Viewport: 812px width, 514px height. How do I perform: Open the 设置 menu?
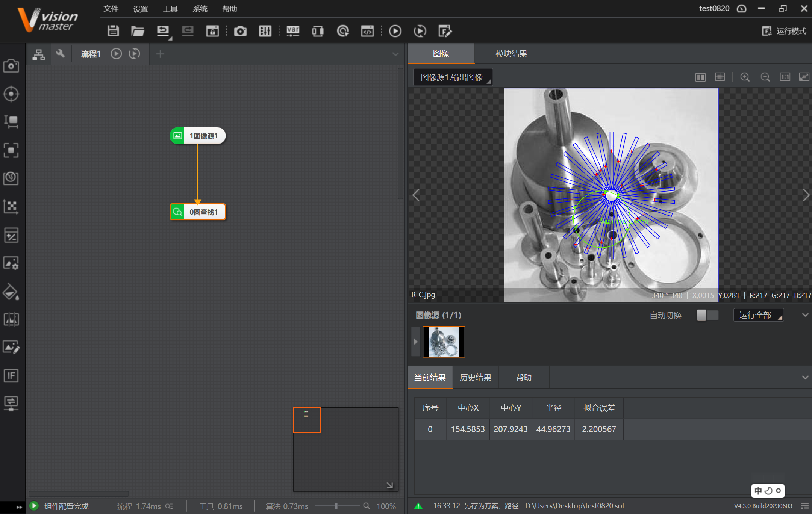[x=141, y=9]
